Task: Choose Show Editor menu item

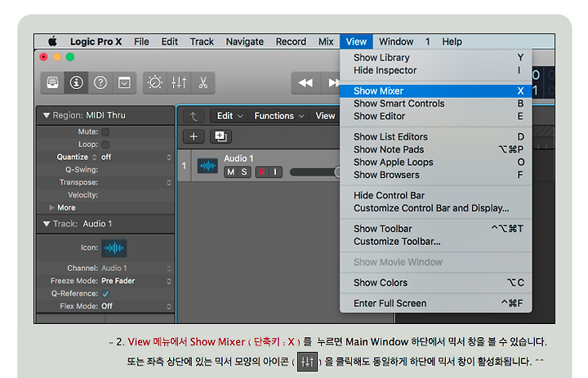Action: click(436, 117)
